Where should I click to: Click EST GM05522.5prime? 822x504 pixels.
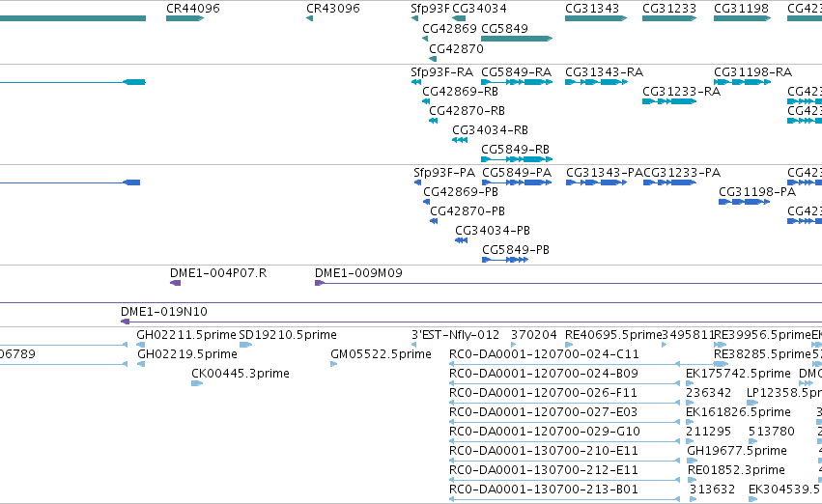[x=381, y=354]
